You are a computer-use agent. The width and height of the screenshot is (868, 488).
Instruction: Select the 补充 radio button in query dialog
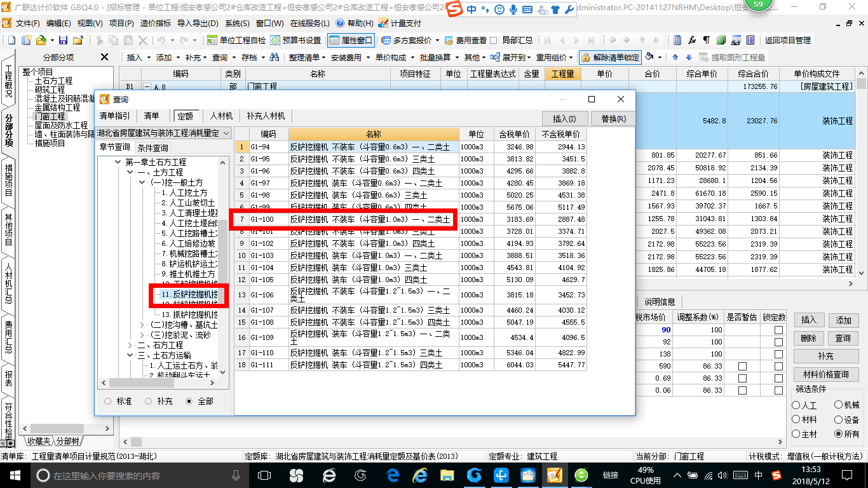click(x=149, y=402)
